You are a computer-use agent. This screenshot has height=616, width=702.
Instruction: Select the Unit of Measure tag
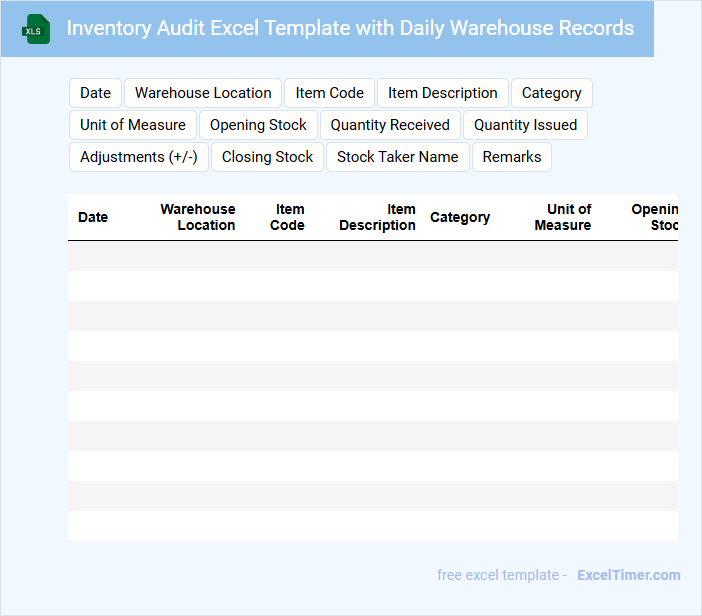(x=133, y=125)
